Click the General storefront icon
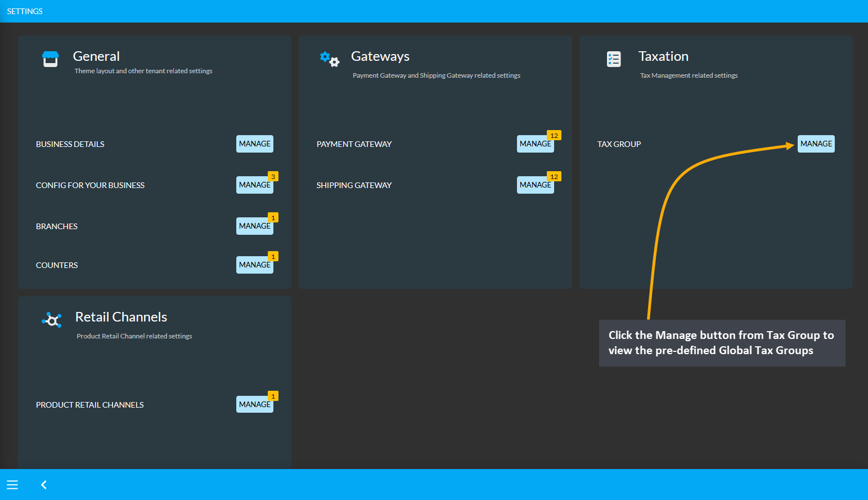This screenshot has width=868, height=500. click(51, 59)
